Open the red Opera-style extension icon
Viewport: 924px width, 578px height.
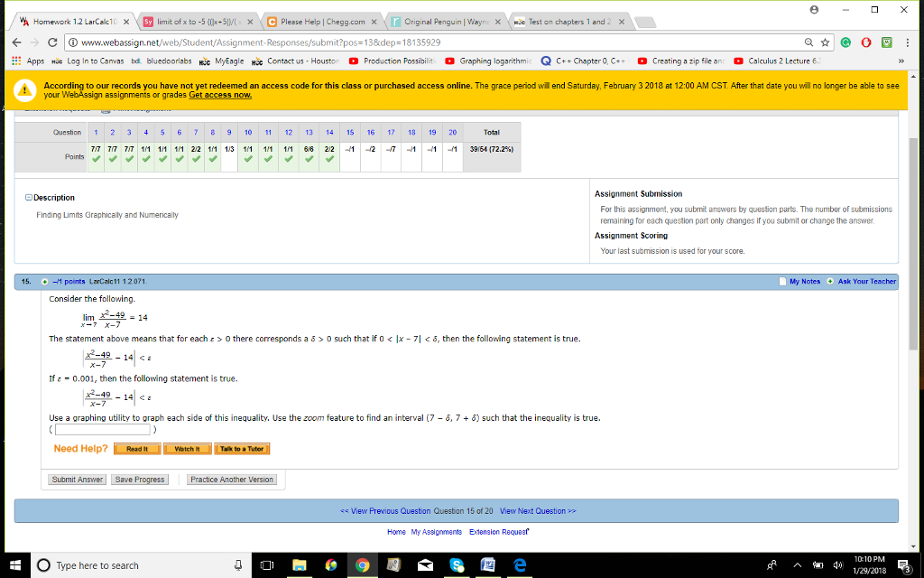(865, 42)
